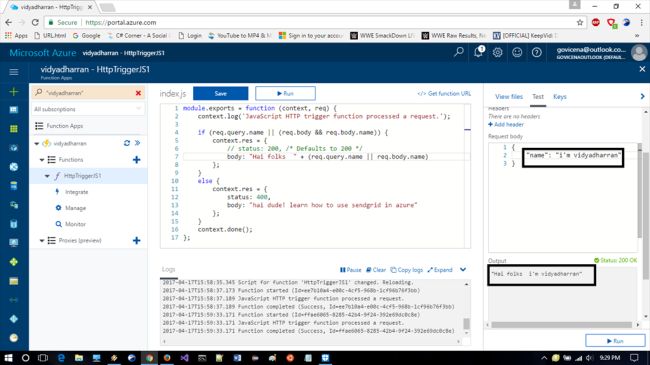Image resolution: width=650 pixels, height=365 pixels.
Task: Expand the logs panel
Action: [x=440, y=270]
